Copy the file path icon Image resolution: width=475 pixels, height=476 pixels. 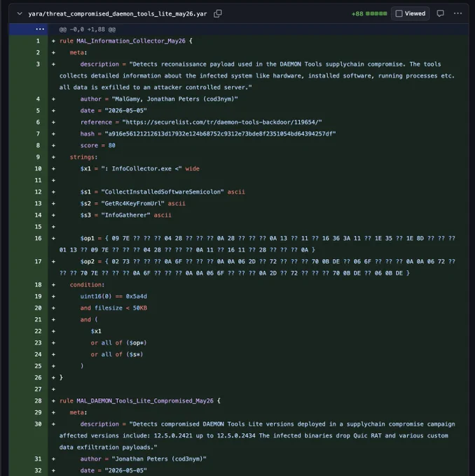point(218,14)
